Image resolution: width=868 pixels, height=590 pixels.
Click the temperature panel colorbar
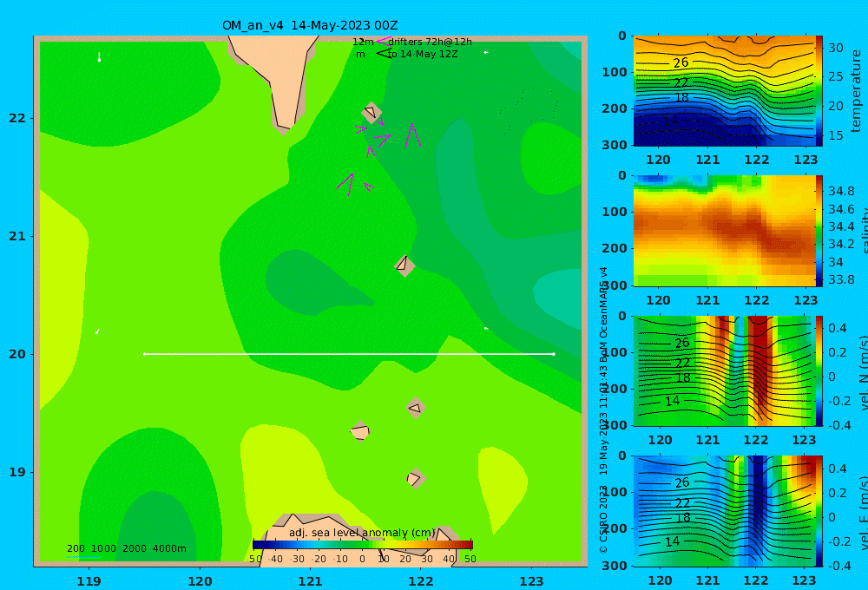(819, 91)
